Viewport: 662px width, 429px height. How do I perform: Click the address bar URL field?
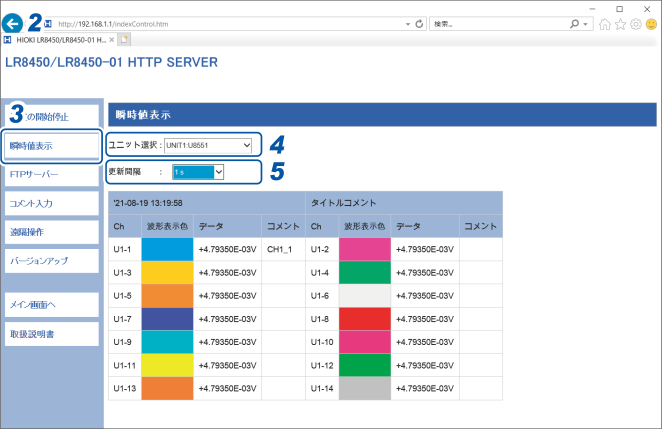coord(230,24)
